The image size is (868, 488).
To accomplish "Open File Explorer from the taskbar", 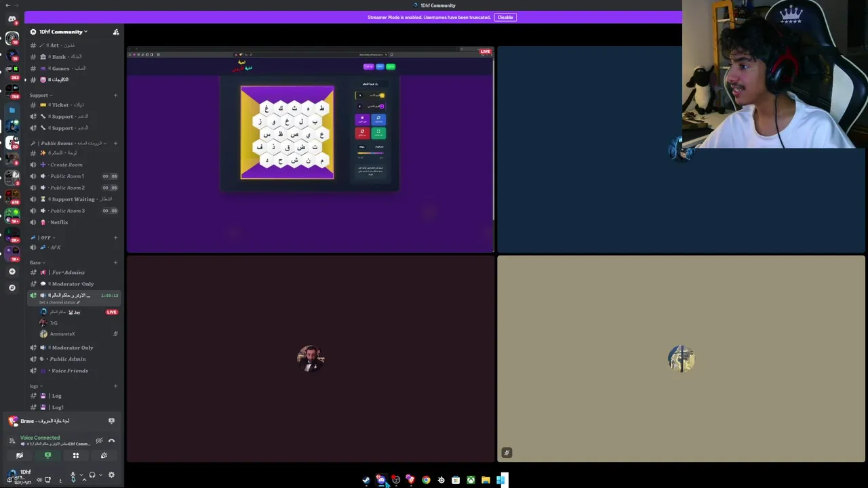I will click(x=486, y=481).
